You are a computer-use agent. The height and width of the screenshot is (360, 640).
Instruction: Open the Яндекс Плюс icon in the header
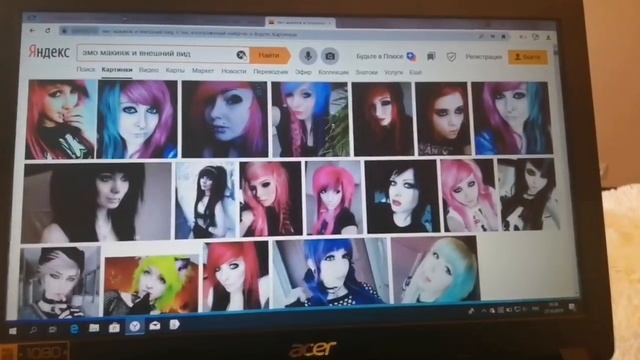[411, 57]
